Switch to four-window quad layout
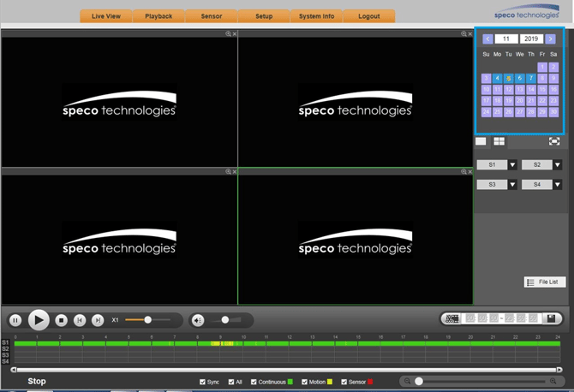Image resolution: width=574 pixels, height=392 pixels. [x=499, y=141]
